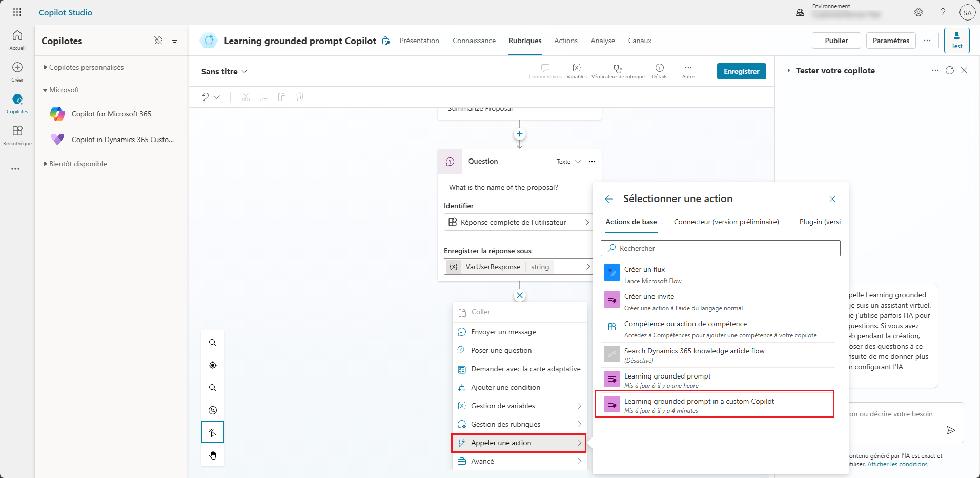The height and width of the screenshot is (478, 980).
Task: Click the Environnement icon in header
Action: click(x=800, y=12)
